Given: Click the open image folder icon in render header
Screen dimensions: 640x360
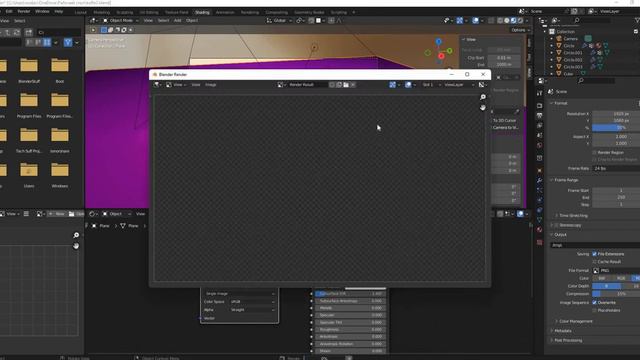Looking at the screenshot, I should (x=346, y=85).
